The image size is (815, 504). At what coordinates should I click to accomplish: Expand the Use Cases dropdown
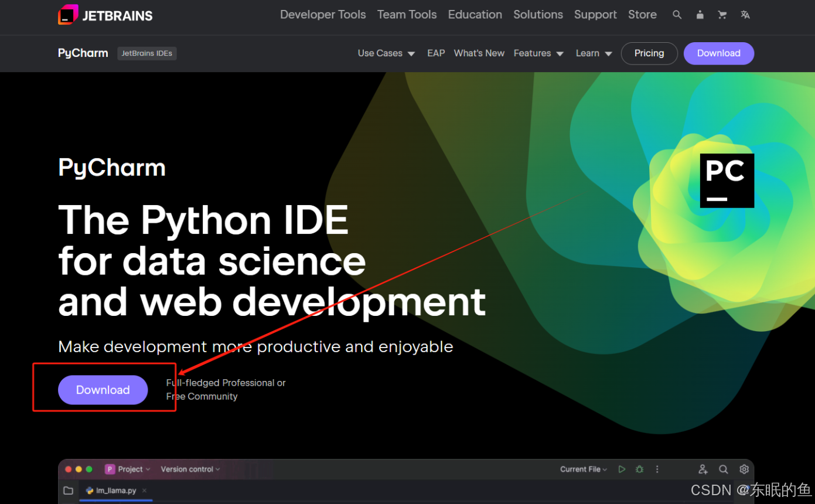point(387,53)
